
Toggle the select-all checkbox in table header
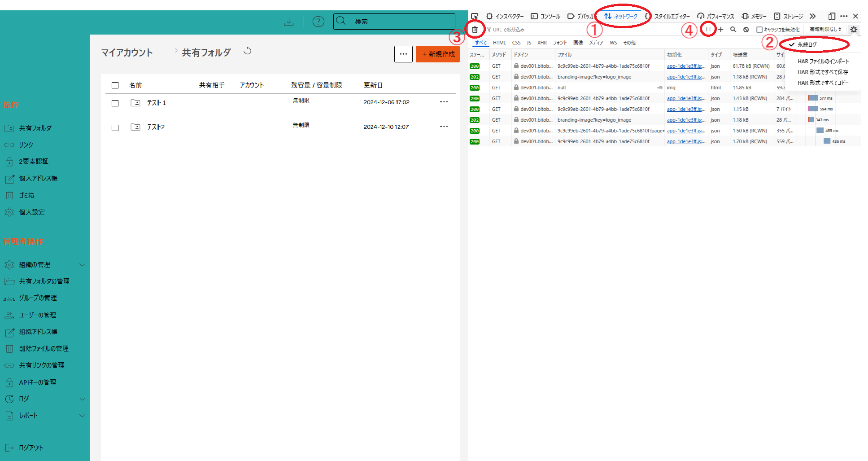[x=115, y=85]
